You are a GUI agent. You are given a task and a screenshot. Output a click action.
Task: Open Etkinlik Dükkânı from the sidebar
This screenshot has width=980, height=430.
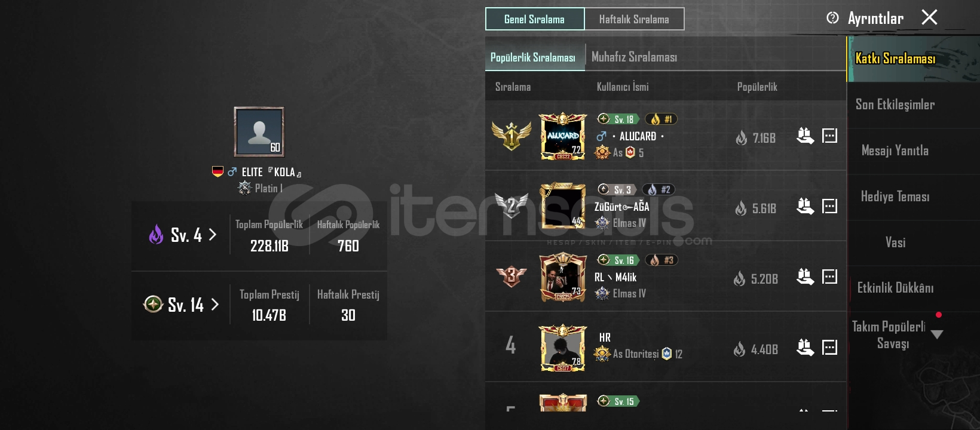point(895,288)
